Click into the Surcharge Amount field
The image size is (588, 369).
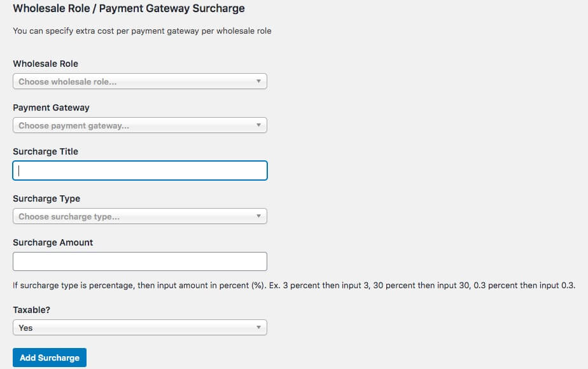click(140, 261)
